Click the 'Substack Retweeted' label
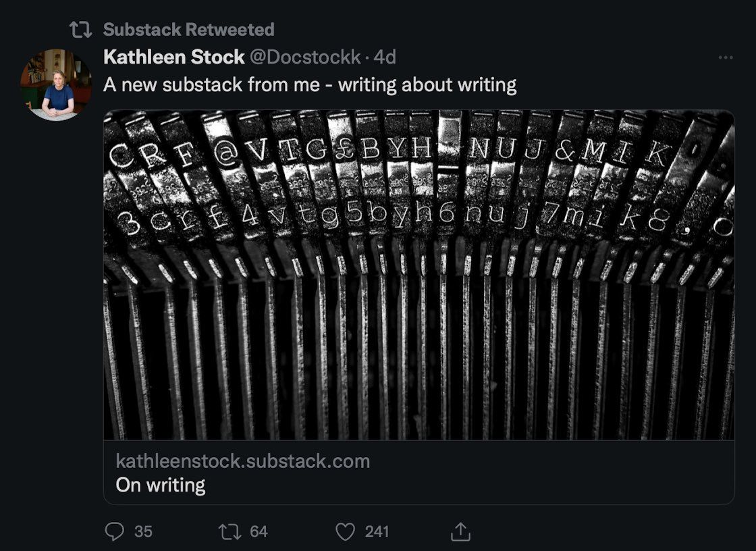The image size is (756, 551). [x=188, y=30]
